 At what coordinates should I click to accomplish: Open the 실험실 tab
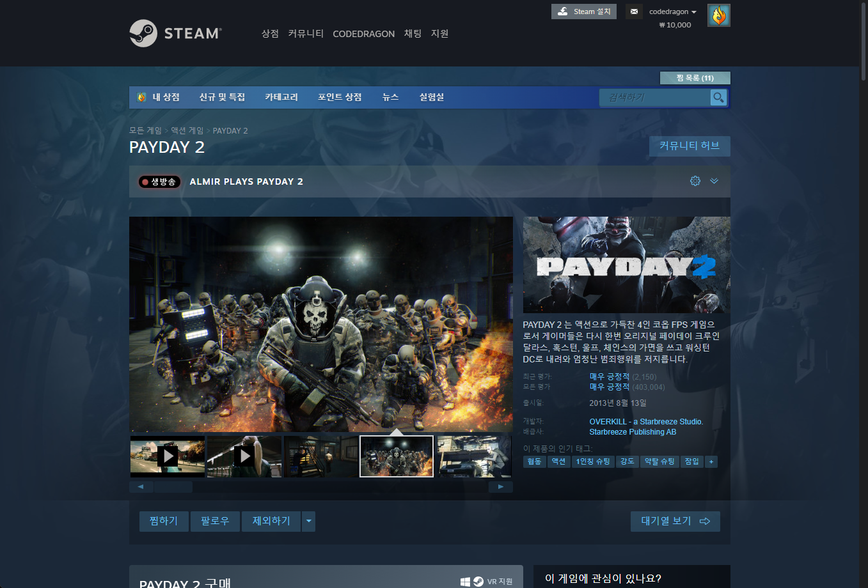[432, 97]
